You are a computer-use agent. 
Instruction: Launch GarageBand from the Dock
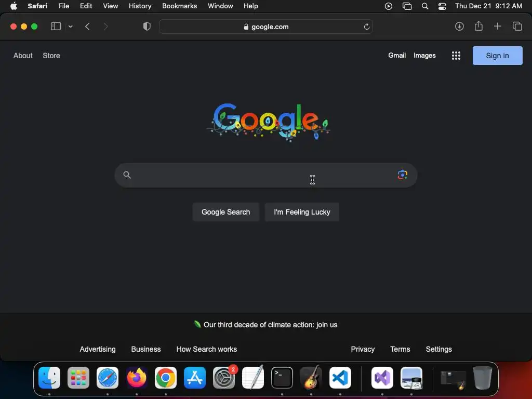point(311,377)
